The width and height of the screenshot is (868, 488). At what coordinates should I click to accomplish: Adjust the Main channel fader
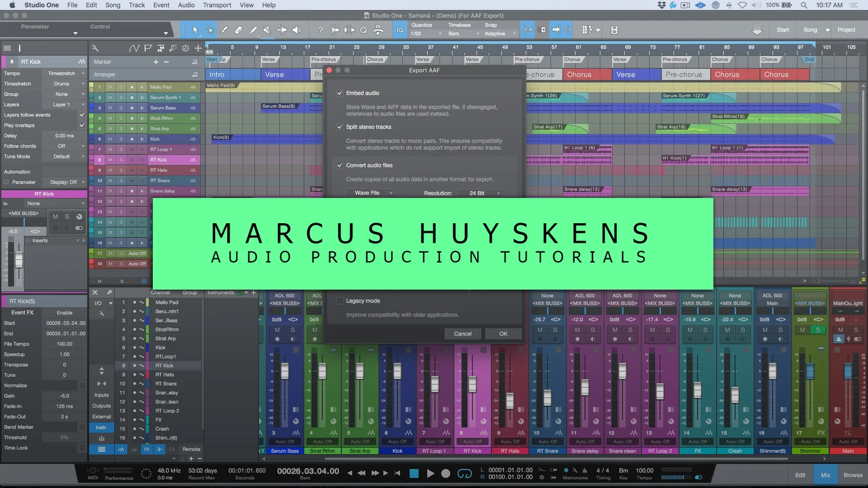pyautogui.click(x=847, y=371)
